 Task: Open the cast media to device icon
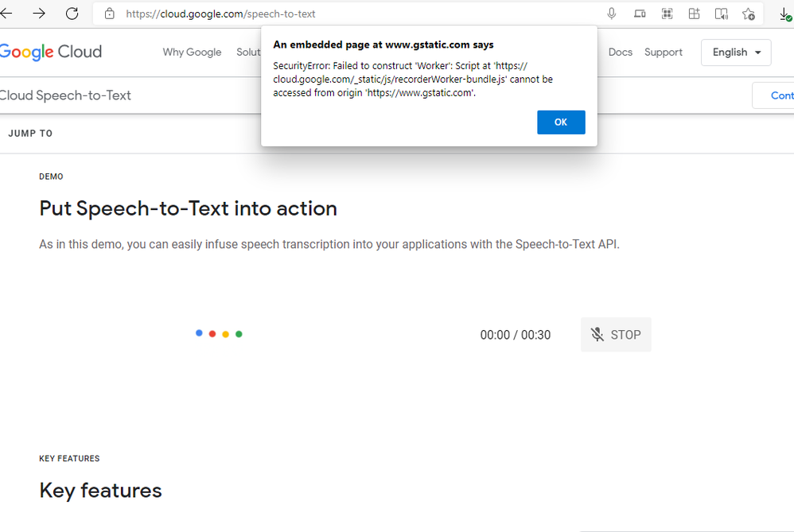tap(640, 14)
